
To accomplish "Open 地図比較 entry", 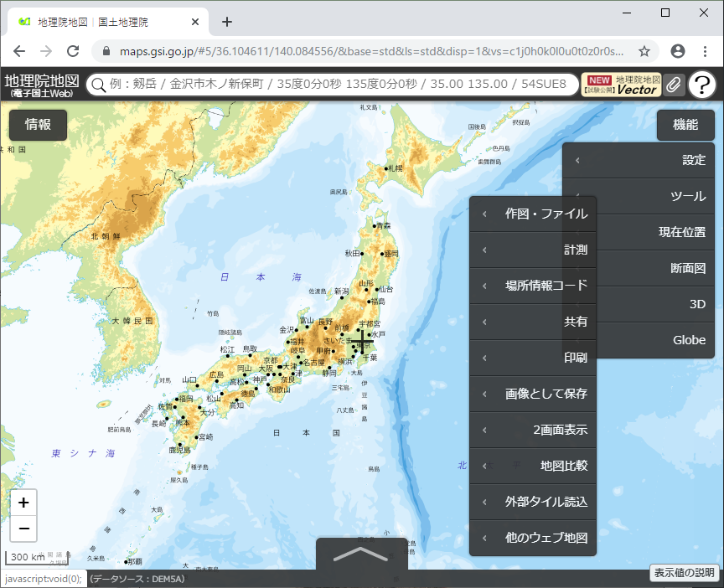I will tap(533, 466).
